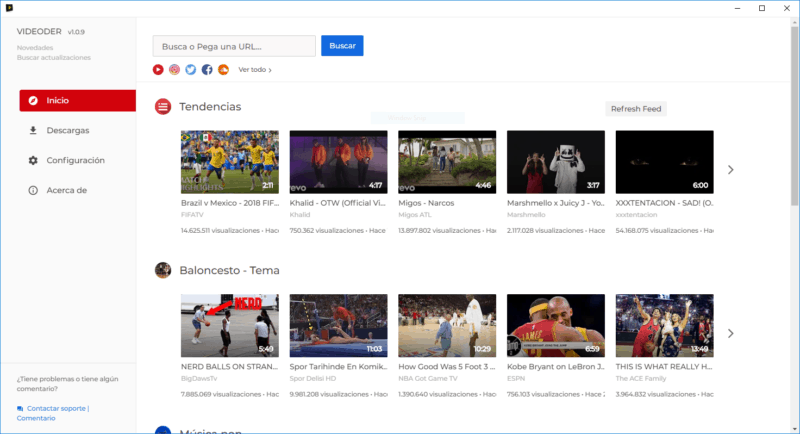This screenshot has height=434, width=800.
Task: Open Contactar soporte link
Action: (x=58, y=408)
